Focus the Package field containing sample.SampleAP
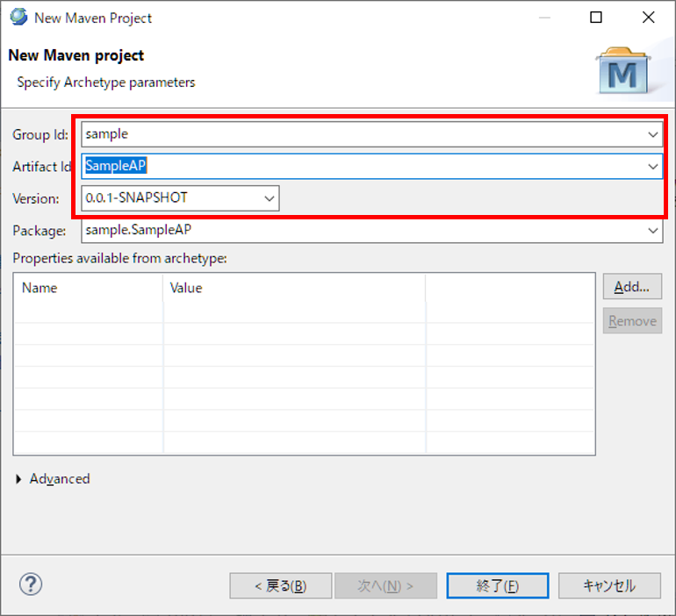The image size is (676, 616). (360, 230)
